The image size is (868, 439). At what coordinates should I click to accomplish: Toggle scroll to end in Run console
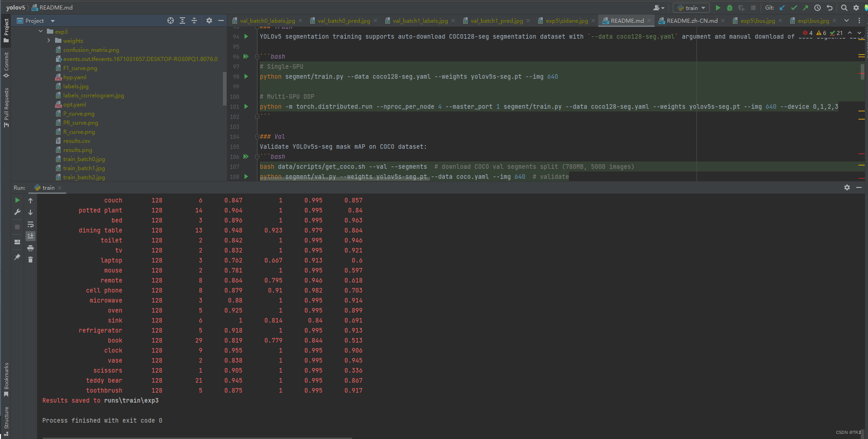30,236
